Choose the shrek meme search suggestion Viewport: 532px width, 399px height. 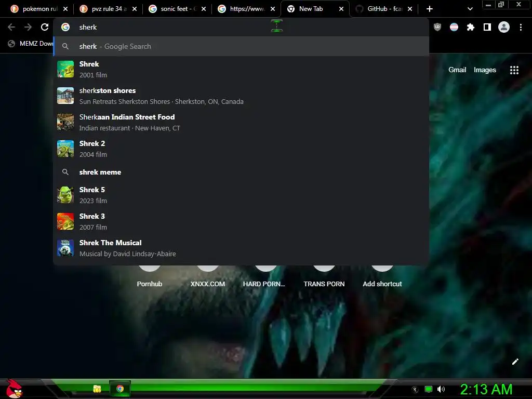click(241, 172)
